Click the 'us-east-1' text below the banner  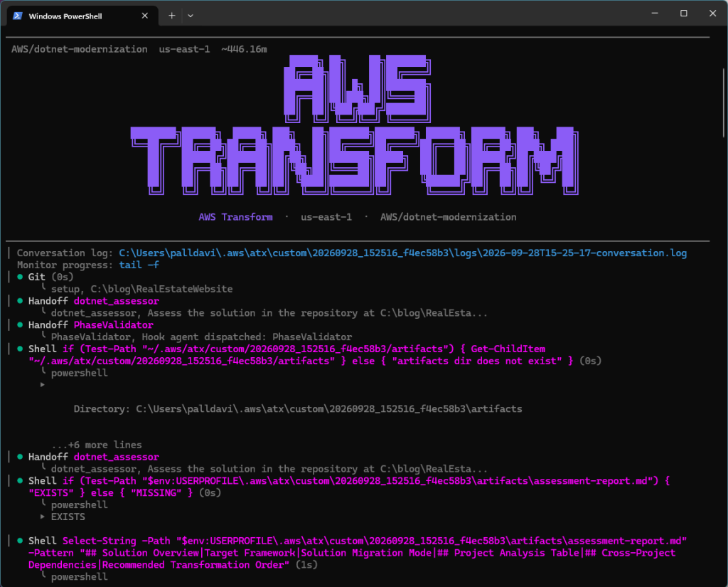click(x=326, y=217)
